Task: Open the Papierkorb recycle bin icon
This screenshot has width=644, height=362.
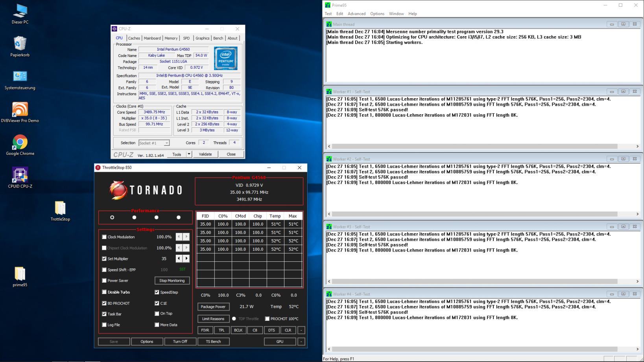Action: (x=20, y=46)
